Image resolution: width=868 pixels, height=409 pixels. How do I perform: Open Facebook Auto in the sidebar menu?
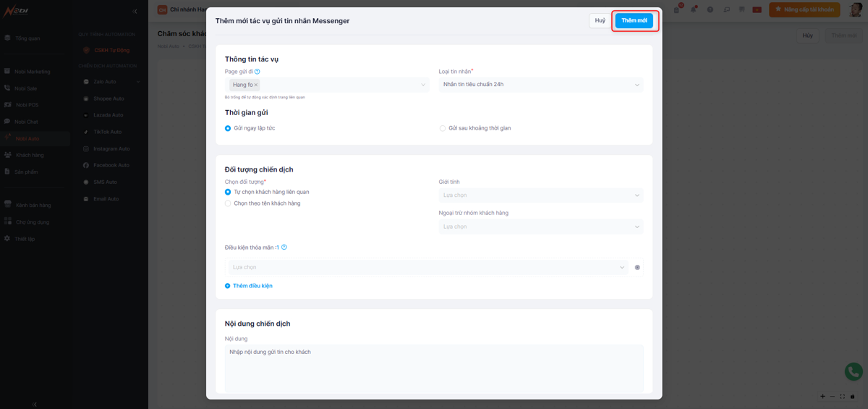111,166
